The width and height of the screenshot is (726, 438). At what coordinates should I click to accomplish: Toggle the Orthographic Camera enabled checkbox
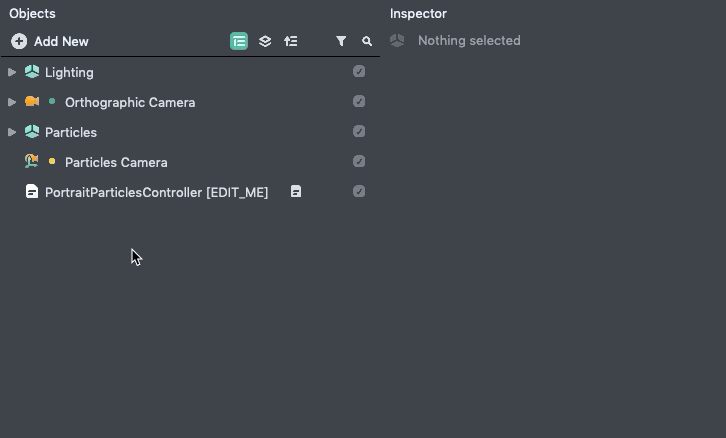[359, 102]
